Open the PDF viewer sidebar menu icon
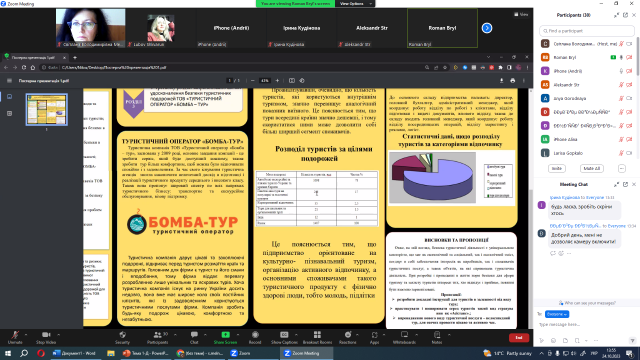The height and width of the screenshot is (360, 640). tap(9, 81)
